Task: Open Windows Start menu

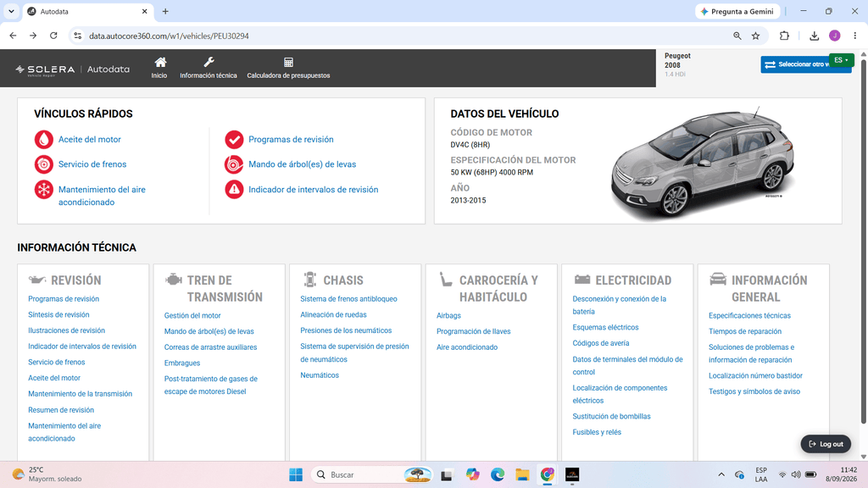Action: [x=296, y=474]
